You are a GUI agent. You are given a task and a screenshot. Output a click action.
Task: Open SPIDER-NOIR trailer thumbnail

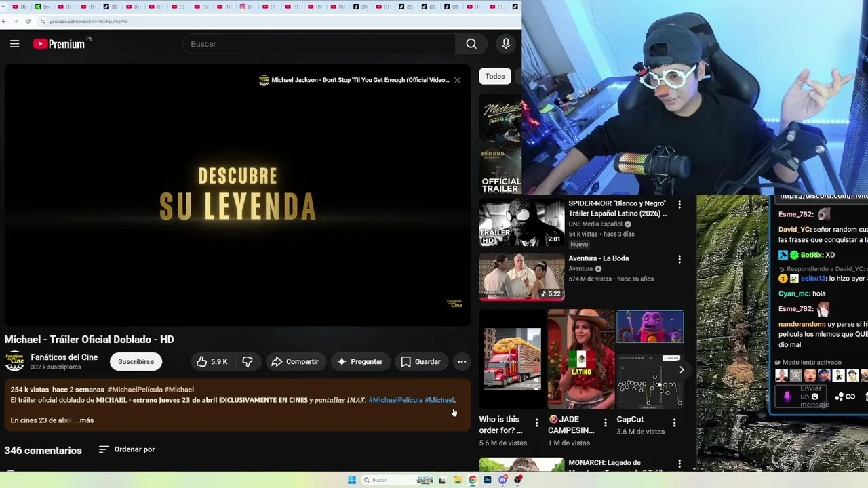click(521, 222)
